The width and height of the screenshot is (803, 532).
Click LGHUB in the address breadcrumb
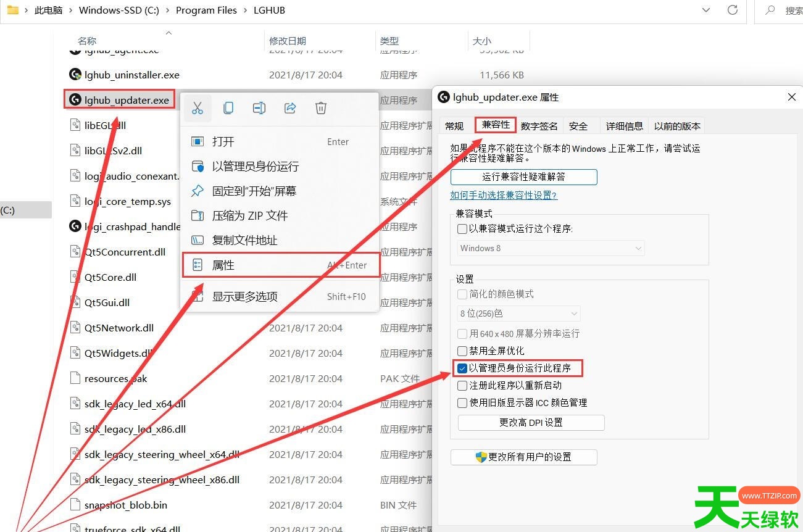269,10
